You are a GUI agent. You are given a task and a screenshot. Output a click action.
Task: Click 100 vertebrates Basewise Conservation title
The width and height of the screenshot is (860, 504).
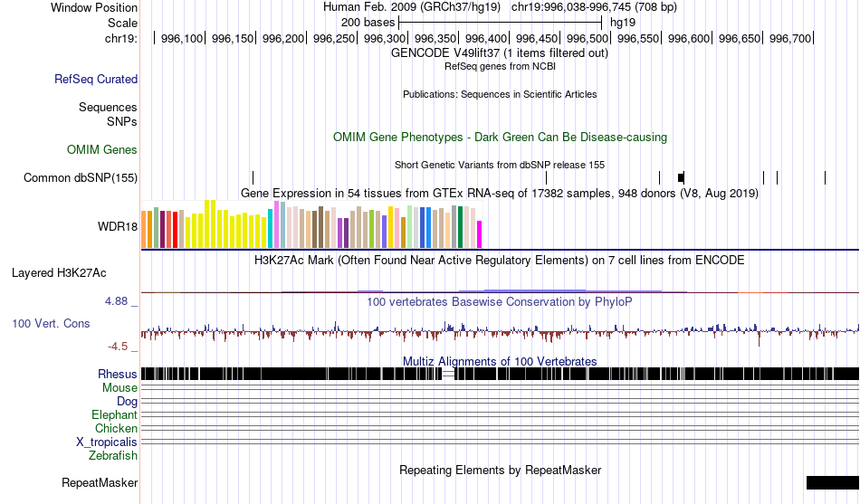pos(500,301)
